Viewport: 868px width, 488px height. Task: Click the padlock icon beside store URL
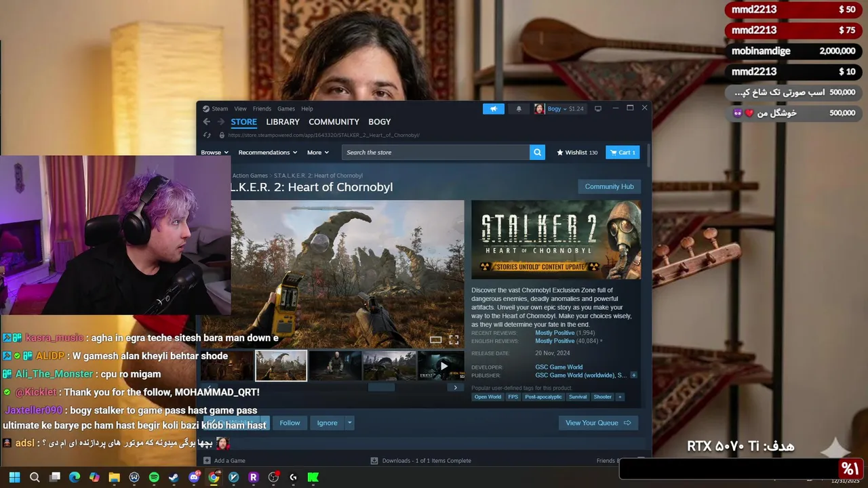tap(222, 135)
